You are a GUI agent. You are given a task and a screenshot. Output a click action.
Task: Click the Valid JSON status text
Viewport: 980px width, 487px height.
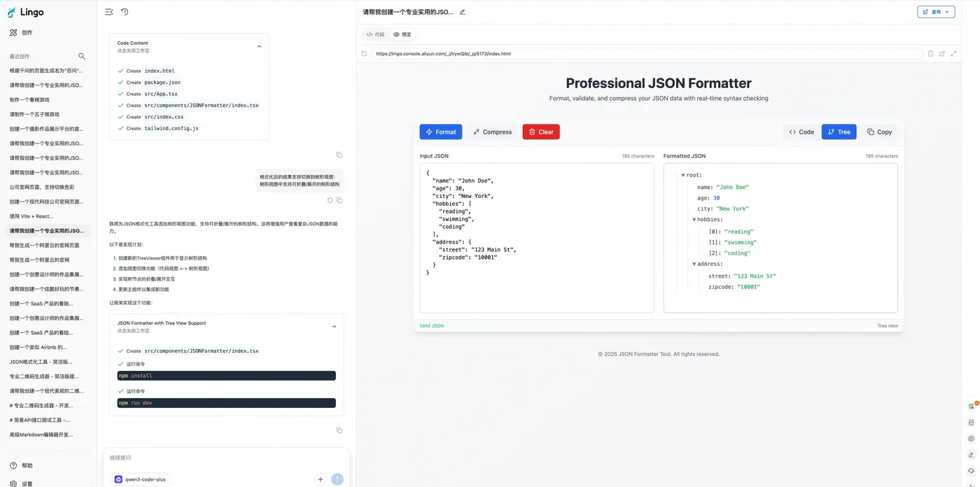[x=431, y=326]
